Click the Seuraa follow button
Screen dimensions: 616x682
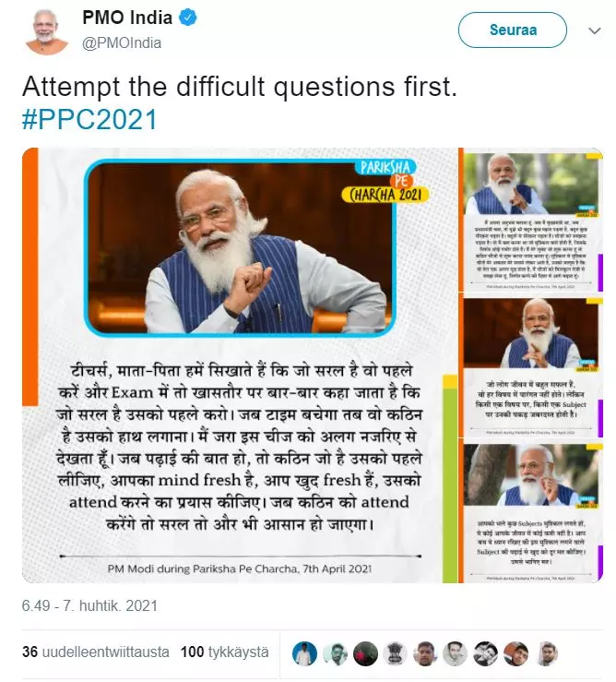[513, 30]
